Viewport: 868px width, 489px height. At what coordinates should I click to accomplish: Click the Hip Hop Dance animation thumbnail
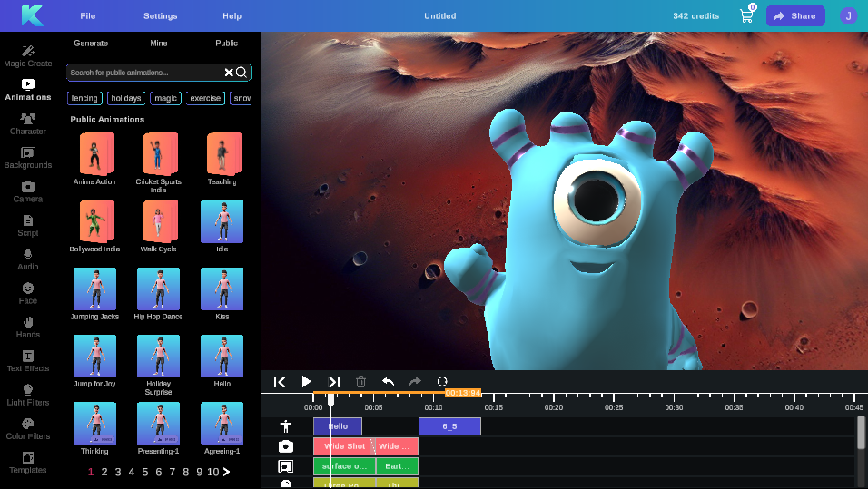click(x=158, y=289)
